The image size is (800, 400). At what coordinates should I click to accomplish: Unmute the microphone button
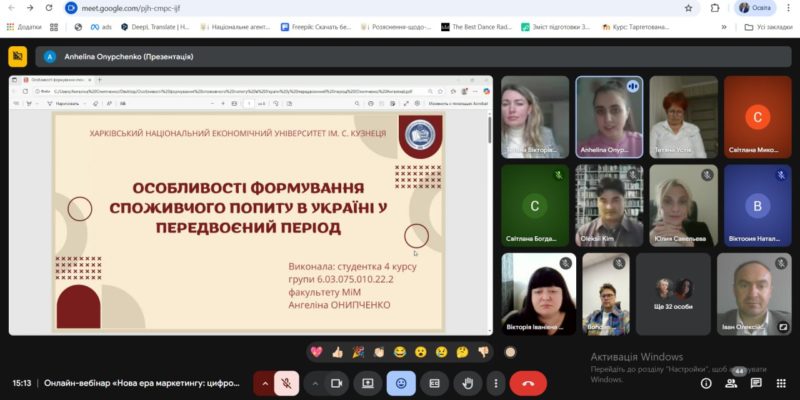[287, 383]
